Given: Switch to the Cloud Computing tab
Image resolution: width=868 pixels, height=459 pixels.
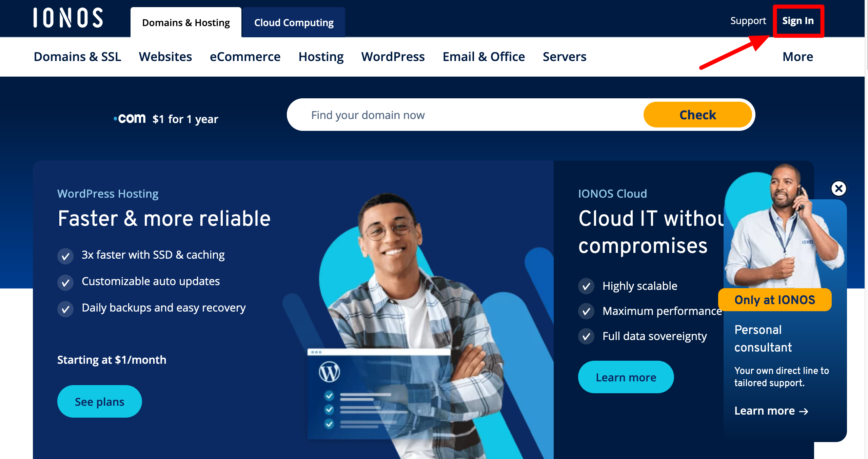Looking at the screenshot, I should pyautogui.click(x=294, y=22).
